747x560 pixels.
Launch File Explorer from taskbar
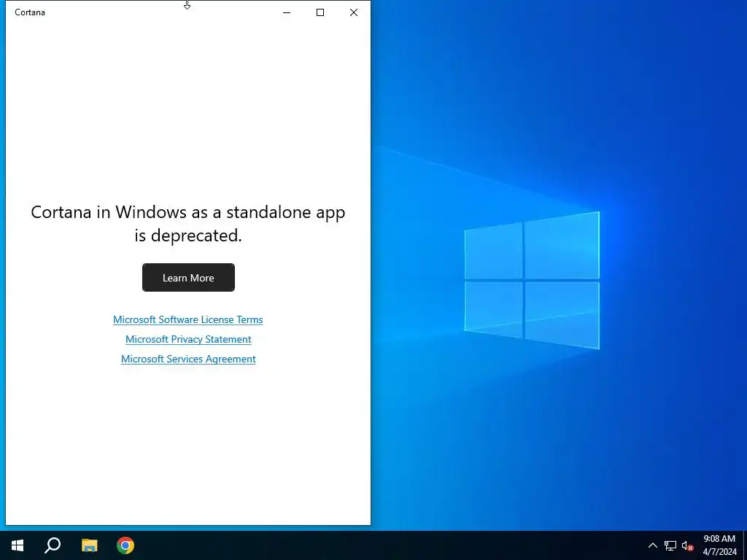(x=89, y=545)
